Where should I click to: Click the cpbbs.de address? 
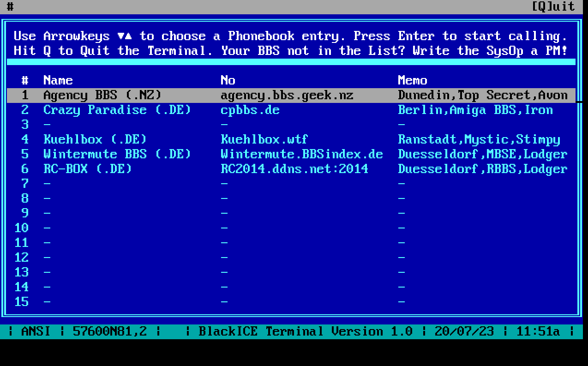[250, 110]
